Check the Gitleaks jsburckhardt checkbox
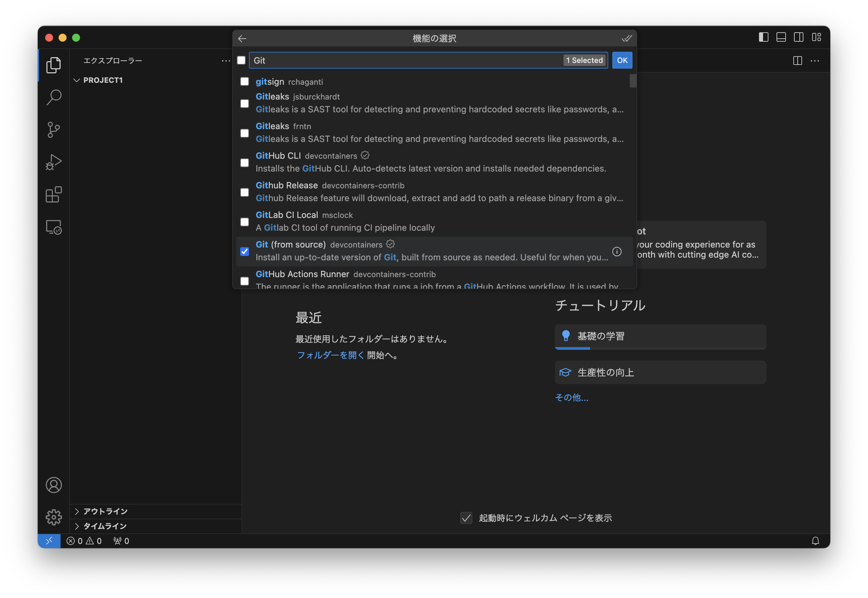868x598 pixels. (x=244, y=103)
